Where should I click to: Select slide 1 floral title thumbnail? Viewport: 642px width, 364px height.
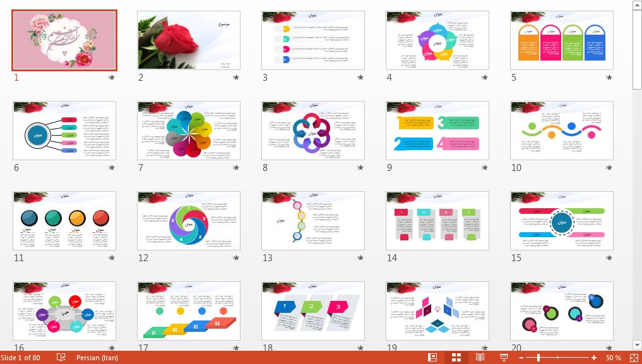click(64, 40)
